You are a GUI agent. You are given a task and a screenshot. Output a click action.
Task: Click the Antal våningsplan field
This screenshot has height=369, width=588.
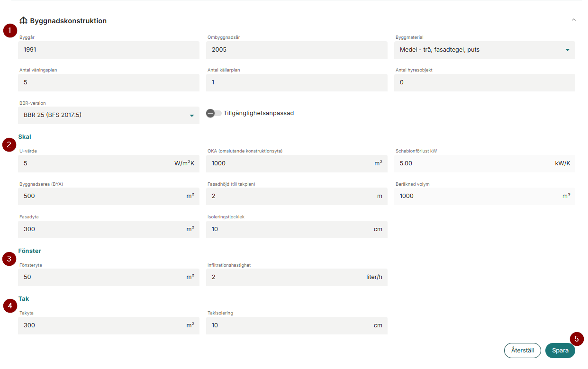point(109,82)
